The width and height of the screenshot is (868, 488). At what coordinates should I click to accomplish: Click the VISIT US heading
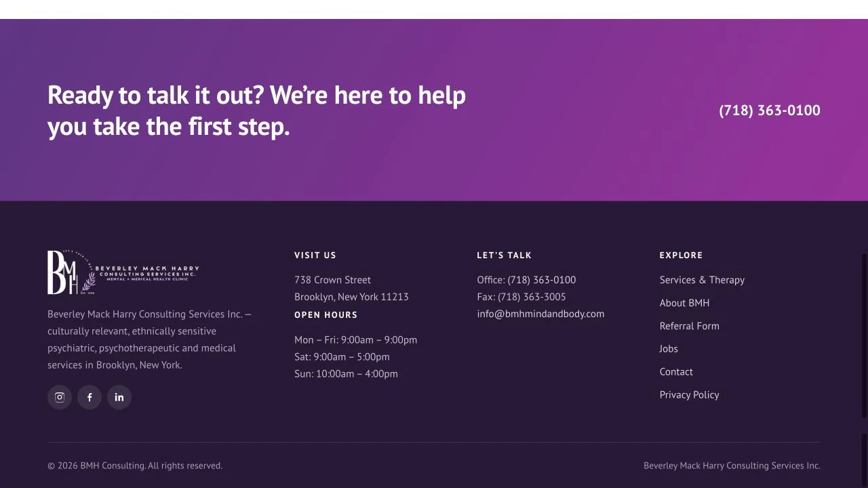click(315, 256)
